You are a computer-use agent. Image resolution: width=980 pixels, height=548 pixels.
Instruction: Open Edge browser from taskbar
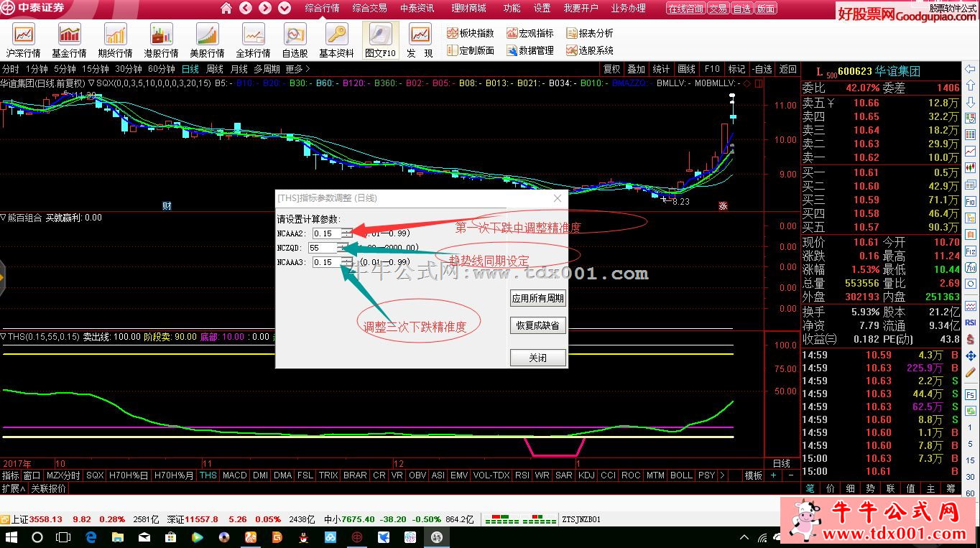pyautogui.click(x=91, y=537)
